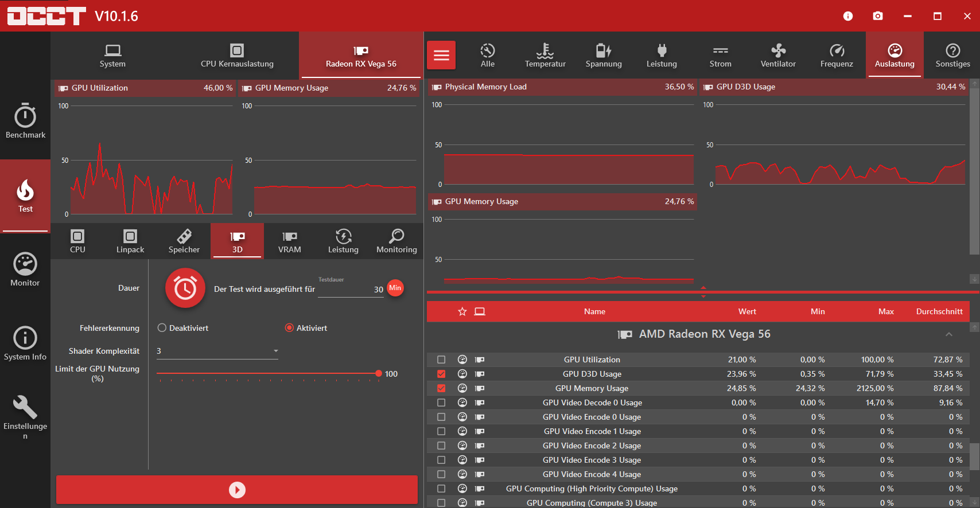Show Temperatur sensors
Screen dimensions: 980x508
(x=545, y=55)
